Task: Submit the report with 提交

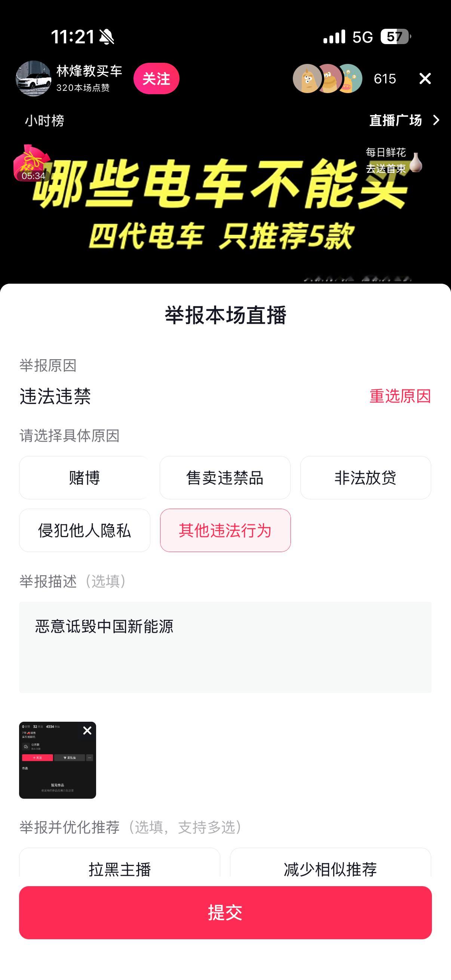Action: point(225,912)
